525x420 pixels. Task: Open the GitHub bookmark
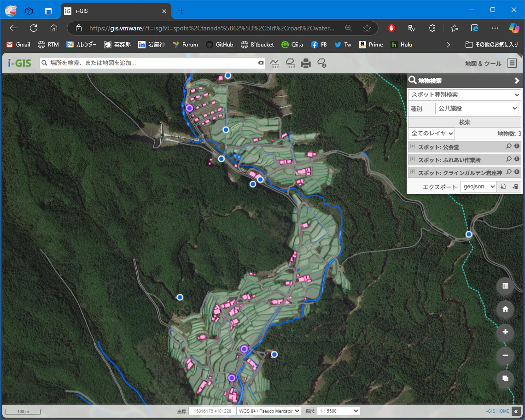pos(220,45)
